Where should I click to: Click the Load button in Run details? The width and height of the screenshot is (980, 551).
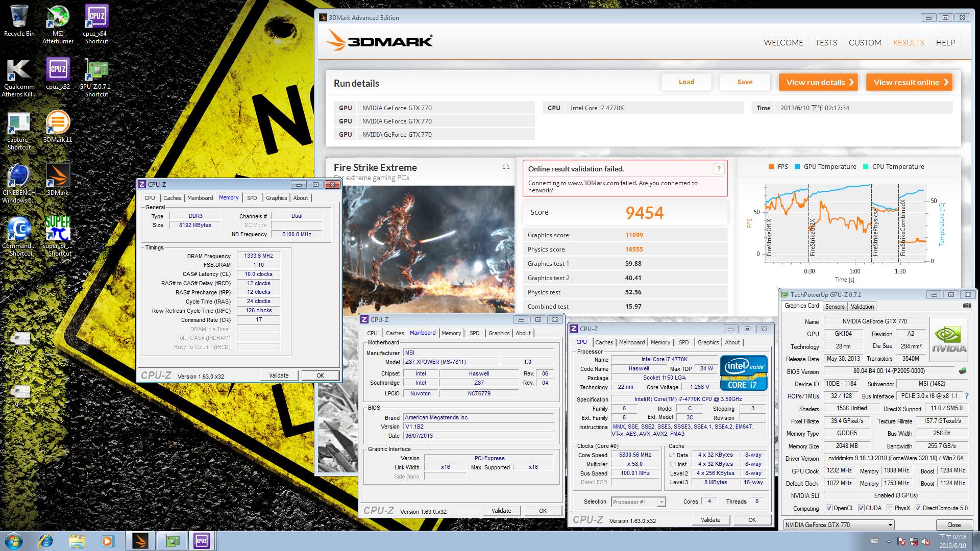pos(687,82)
